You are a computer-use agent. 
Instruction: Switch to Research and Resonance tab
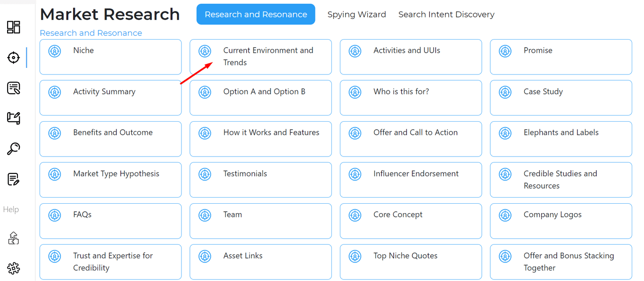[256, 14]
